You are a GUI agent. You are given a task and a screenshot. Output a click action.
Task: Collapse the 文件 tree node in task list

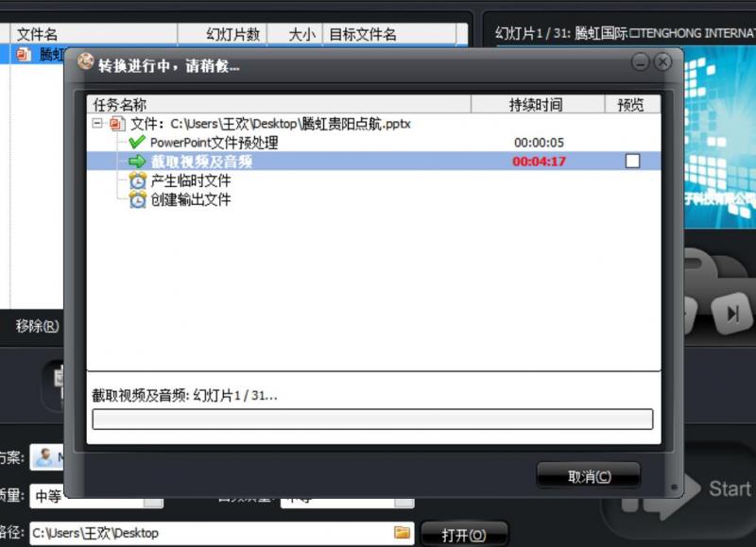[x=97, y=124]
